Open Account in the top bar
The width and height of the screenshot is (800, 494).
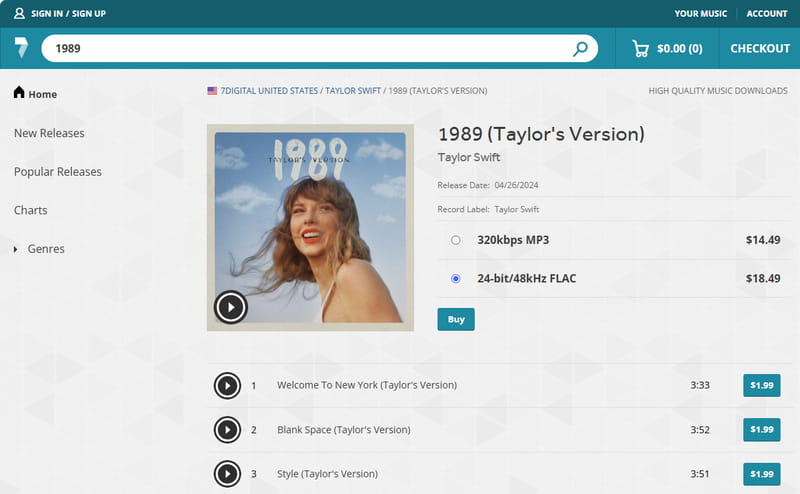767,14
